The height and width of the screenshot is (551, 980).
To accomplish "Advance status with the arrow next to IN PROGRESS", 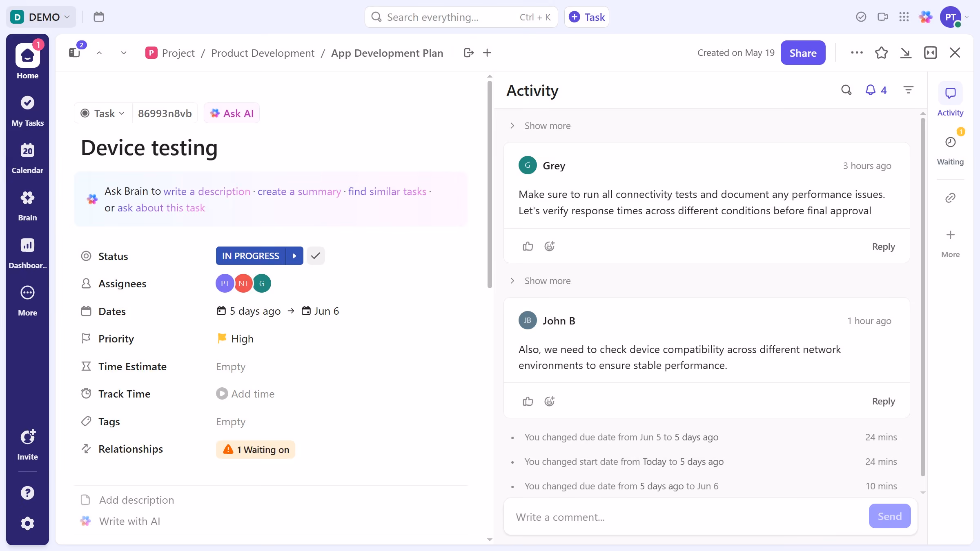I will (x=294, y=256).
